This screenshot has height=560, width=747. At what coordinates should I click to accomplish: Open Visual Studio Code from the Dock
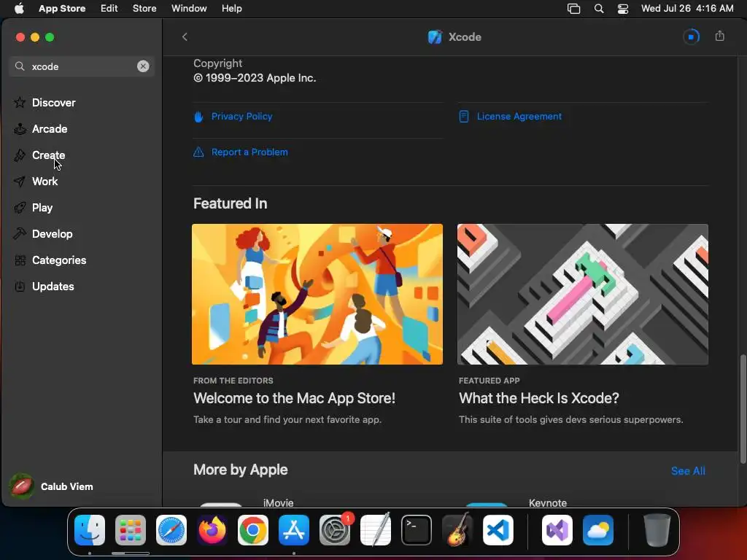click(498, 530)
